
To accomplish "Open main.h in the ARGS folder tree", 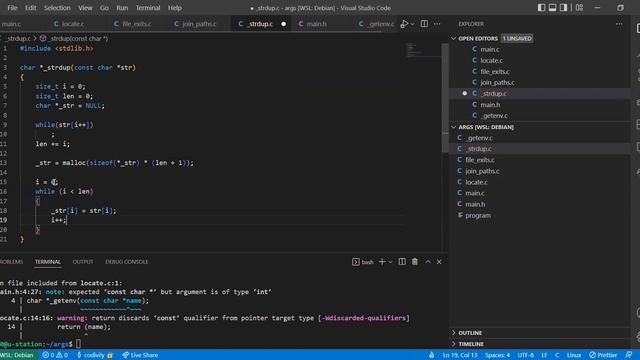I will (x=540, y=204).
